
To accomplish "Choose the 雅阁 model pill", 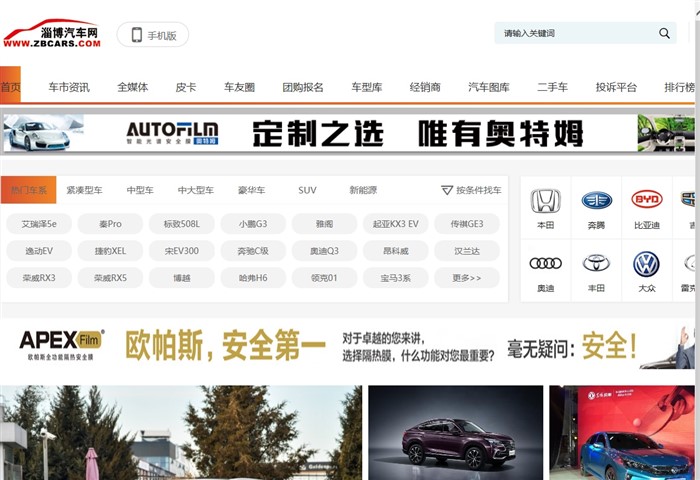I will (325, 224).
